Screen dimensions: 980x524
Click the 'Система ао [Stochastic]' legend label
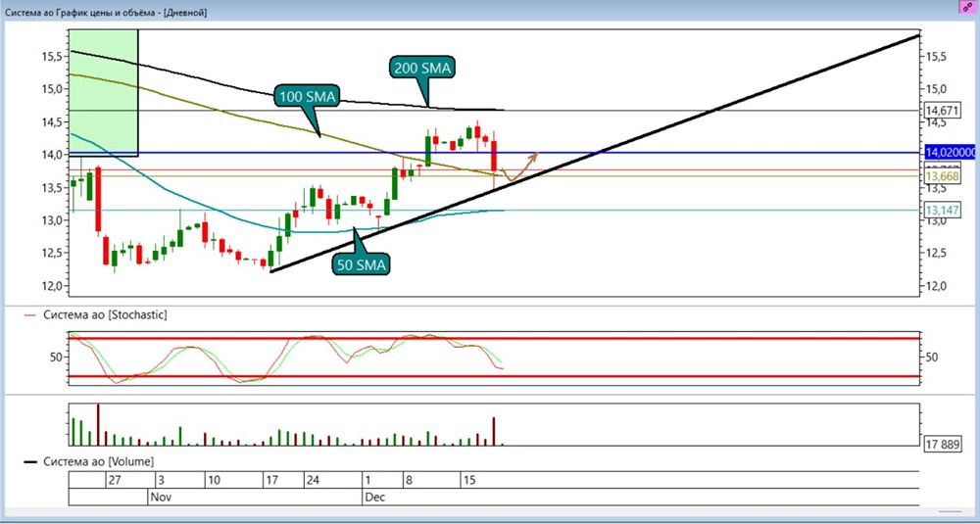[105, 315]
